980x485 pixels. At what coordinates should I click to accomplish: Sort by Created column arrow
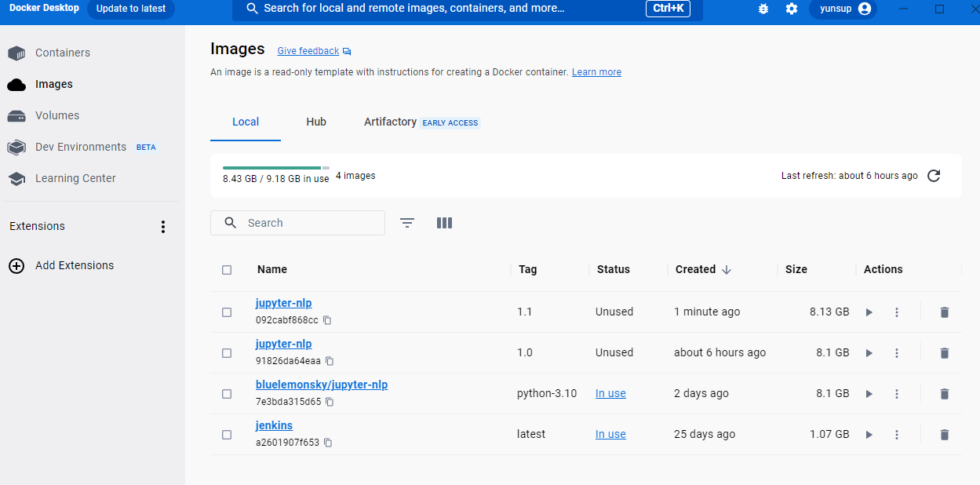pyautogui.click(x=727, y=270)
